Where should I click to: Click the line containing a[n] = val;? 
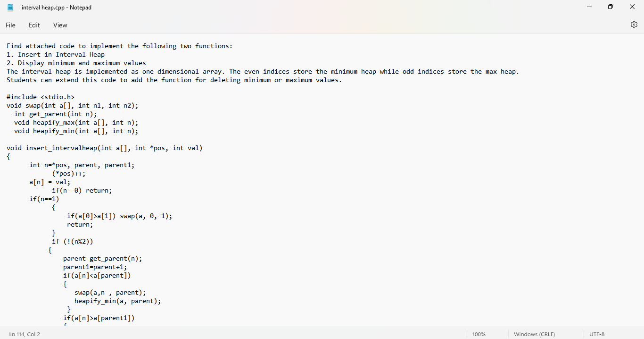50,182
